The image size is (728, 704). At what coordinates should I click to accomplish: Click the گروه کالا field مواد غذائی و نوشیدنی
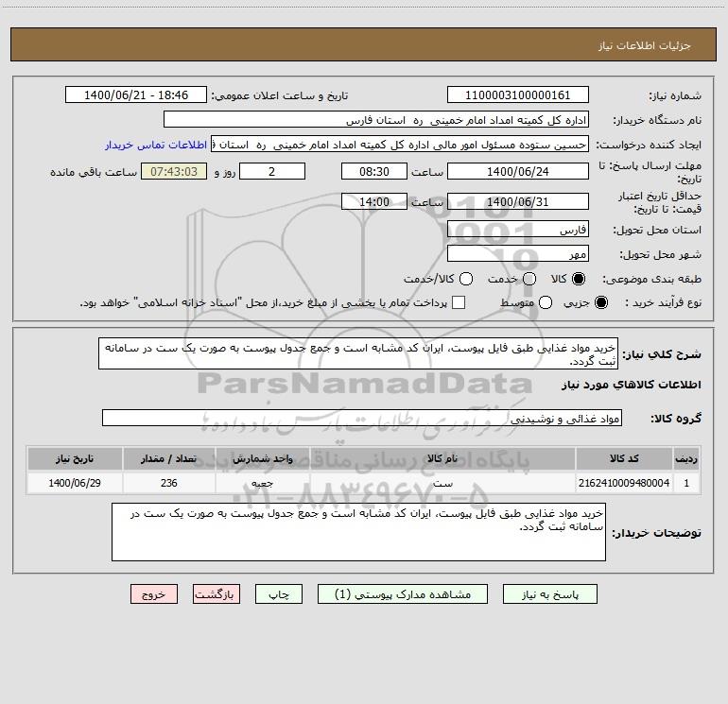362,418
